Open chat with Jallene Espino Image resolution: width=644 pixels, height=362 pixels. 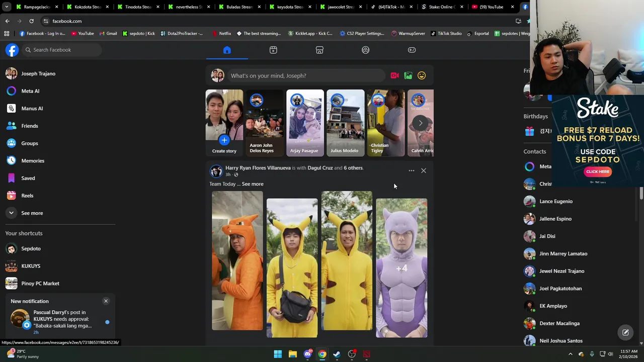point(555,219)
